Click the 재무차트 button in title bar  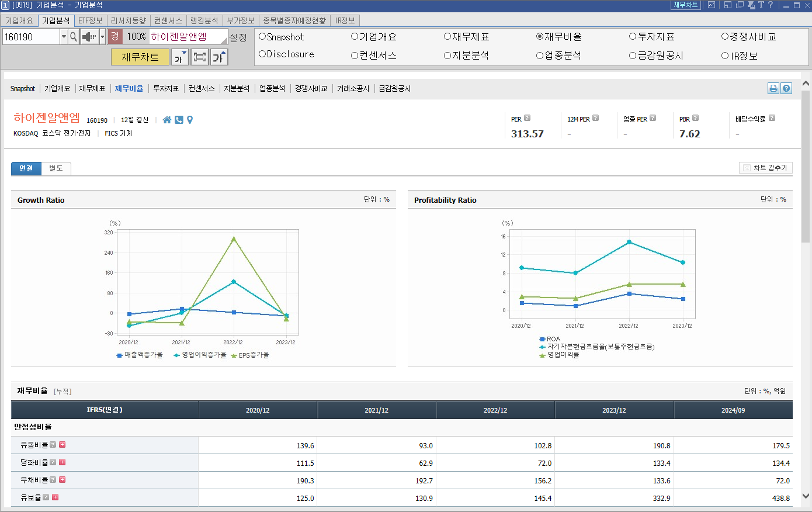pyautogui.click(x=686, y=5)
